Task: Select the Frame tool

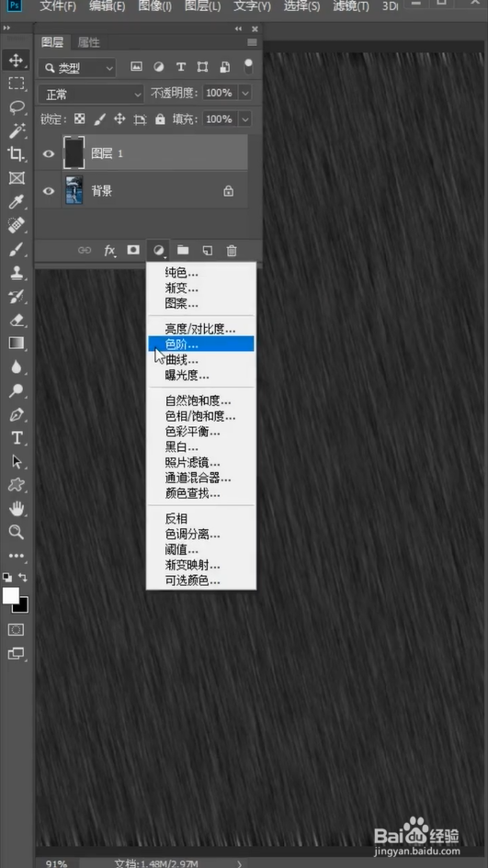Action: pos(16,178)
